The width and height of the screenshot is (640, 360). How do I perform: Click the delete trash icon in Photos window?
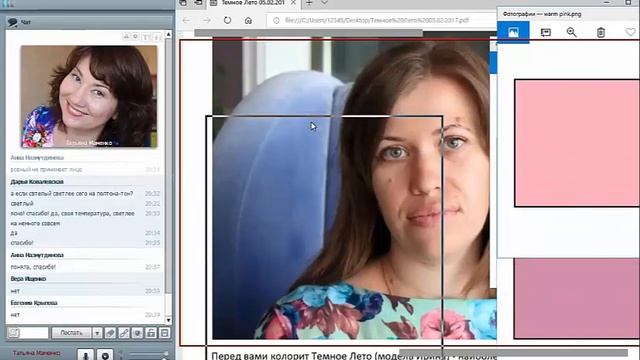pos(601,32)
